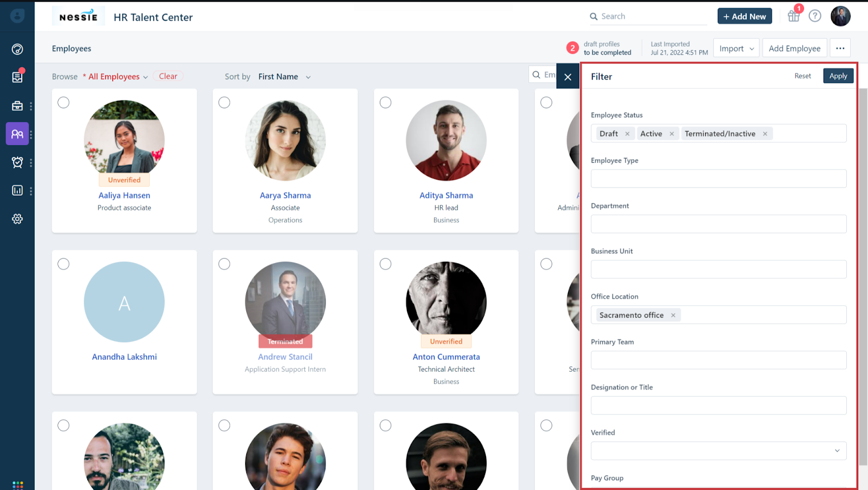This screenshot has width=868, height=490.
Task: Open the Import dropdown
Action: (736, 48)
